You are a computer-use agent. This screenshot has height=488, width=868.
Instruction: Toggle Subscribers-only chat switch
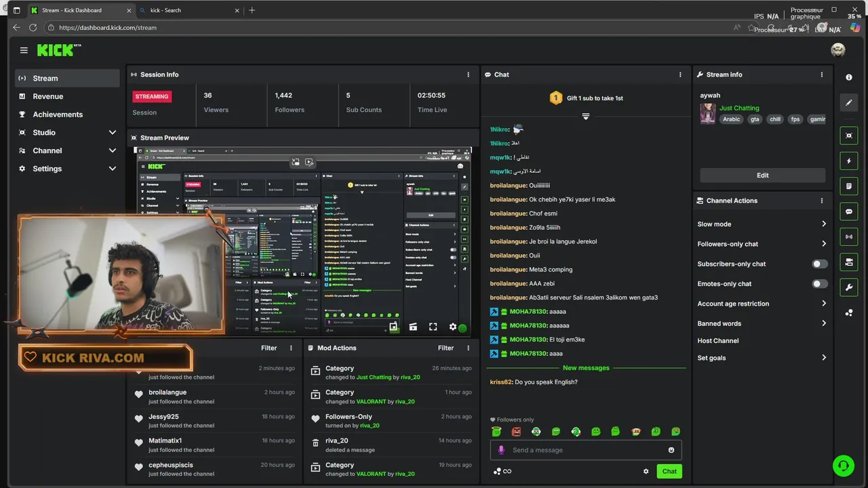click(819, 264)
